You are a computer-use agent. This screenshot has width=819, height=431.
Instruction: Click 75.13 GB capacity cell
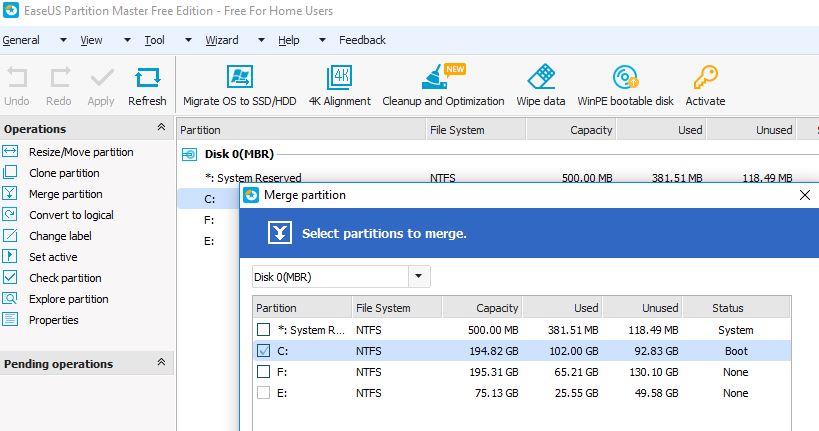pyautogui.click(x=496, y=393)
